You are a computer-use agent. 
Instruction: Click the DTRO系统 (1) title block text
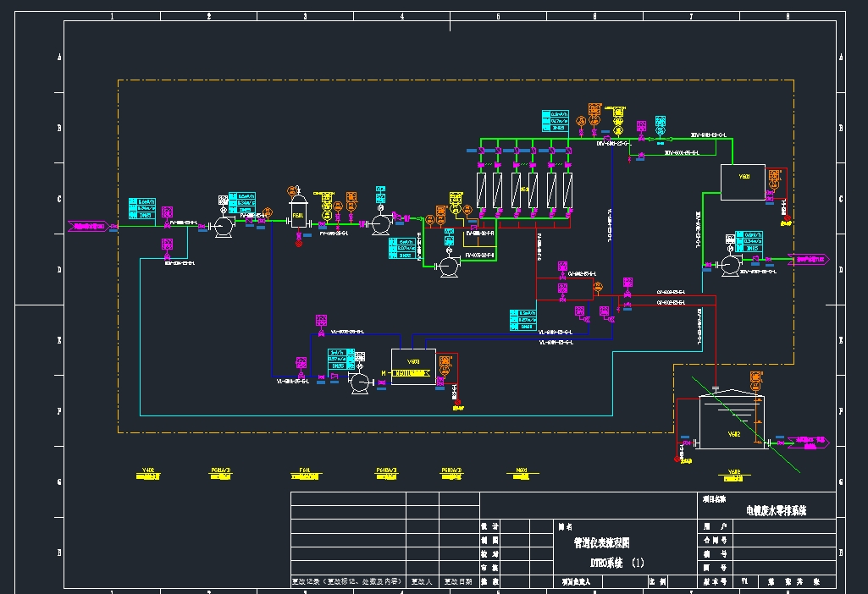(616, 563)
